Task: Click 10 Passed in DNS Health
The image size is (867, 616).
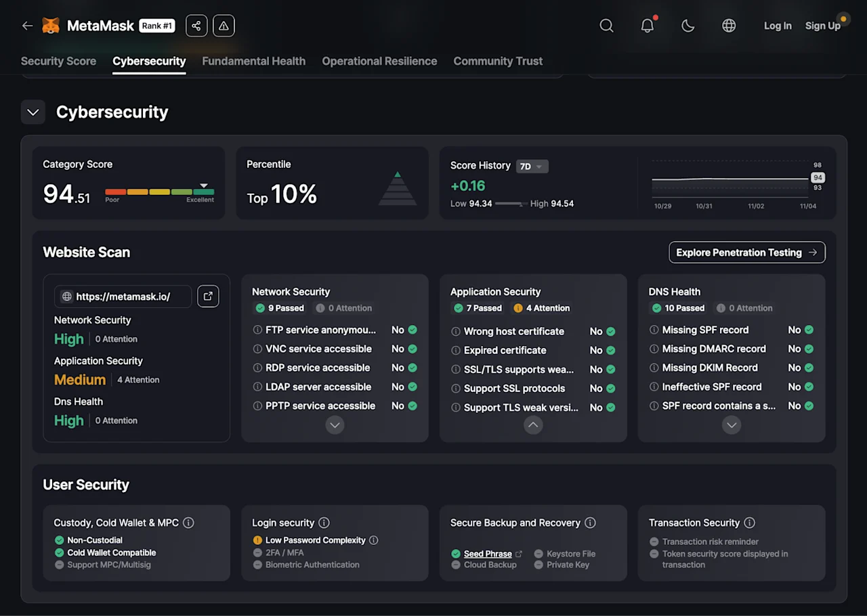Action: tap(678, 308)
